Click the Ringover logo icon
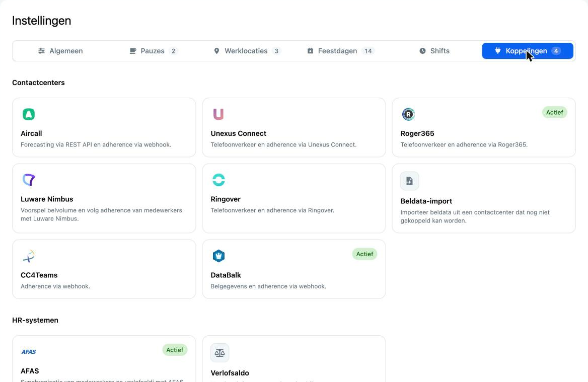The width and height of the screenshot is (588, 382). point(218,180)
